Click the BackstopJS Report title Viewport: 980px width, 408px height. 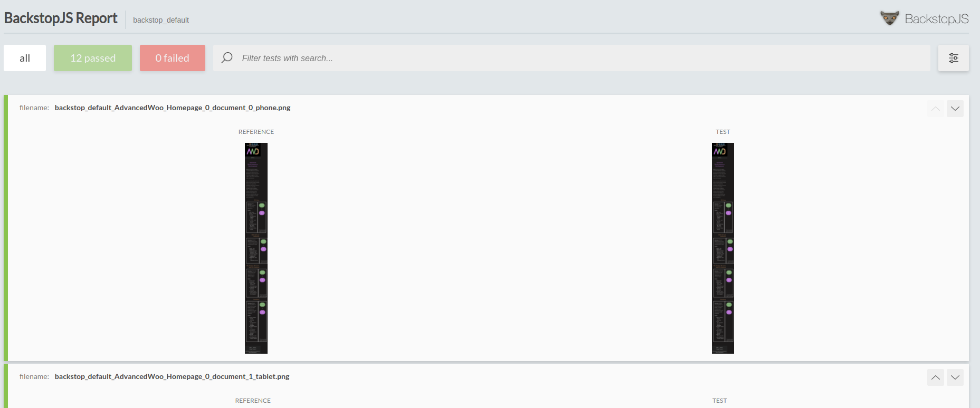coord(61,18)
